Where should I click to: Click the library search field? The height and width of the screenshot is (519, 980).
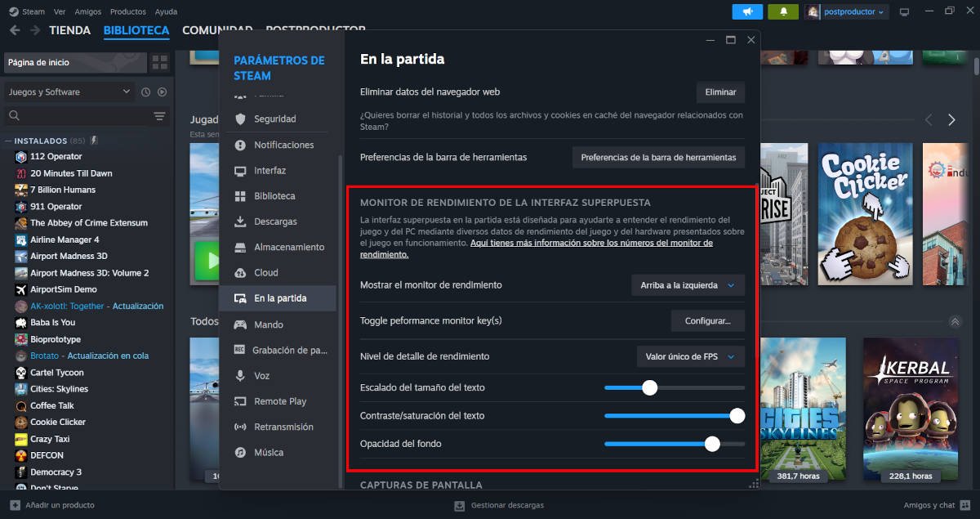pos(77,116)
